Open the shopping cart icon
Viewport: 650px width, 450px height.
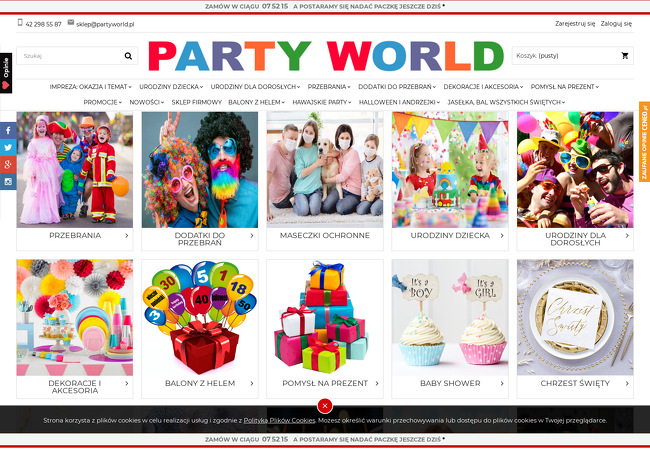625,56
